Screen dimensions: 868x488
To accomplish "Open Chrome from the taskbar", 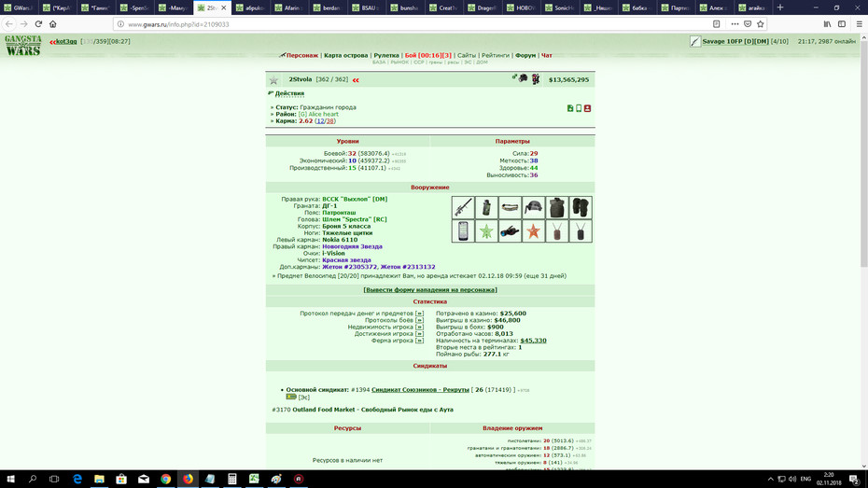I will (165, 480).
